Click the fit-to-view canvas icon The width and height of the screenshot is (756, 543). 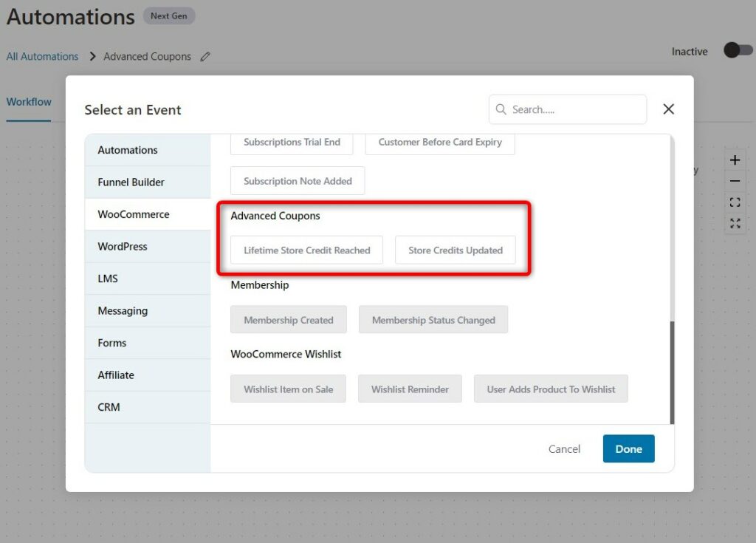click(x=735, y=202)
